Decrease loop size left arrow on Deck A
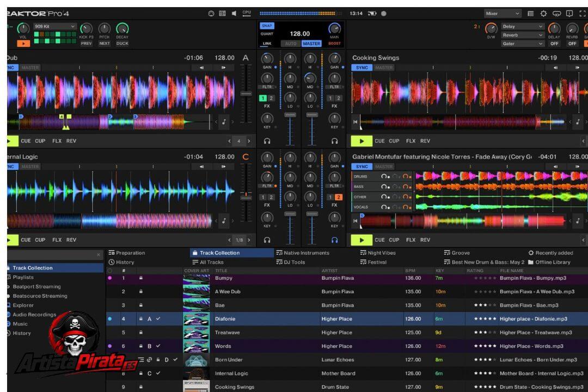 click(229, 141)
